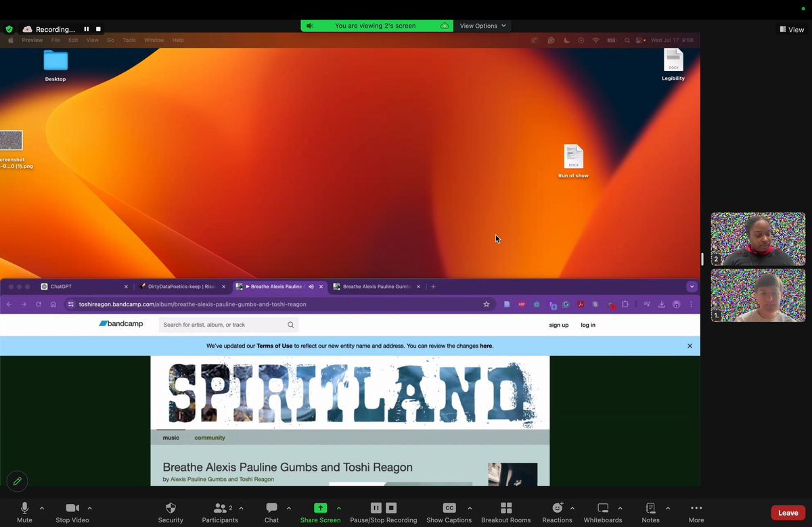812x527 pixels.
Task: Select the Desktop folder icon
Action: 55,66
